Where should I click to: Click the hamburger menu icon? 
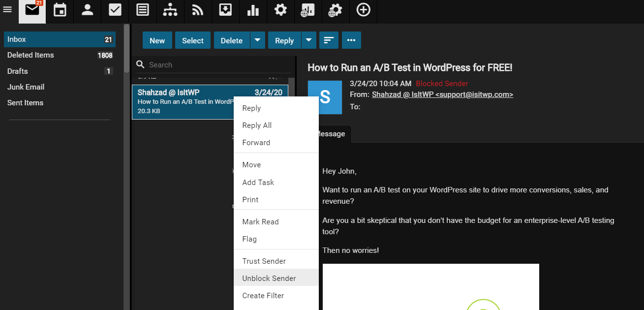[7, 10]
